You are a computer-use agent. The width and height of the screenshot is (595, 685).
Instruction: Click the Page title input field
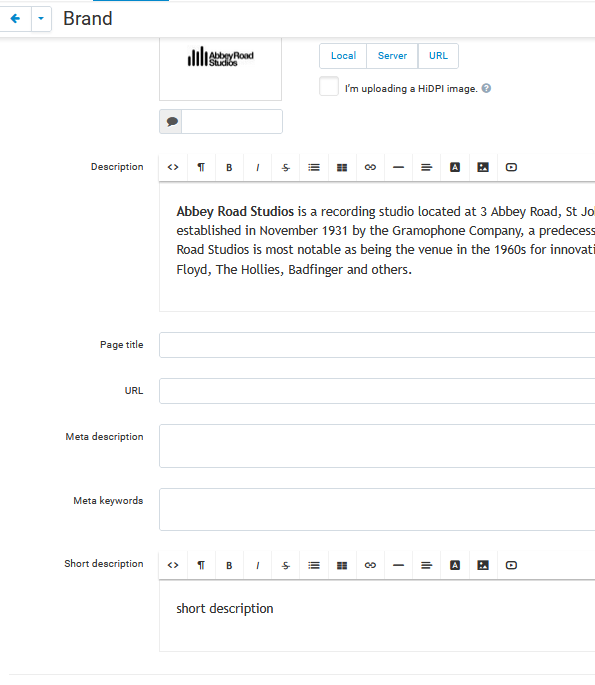pyautogui.click(x=377, y=345)
